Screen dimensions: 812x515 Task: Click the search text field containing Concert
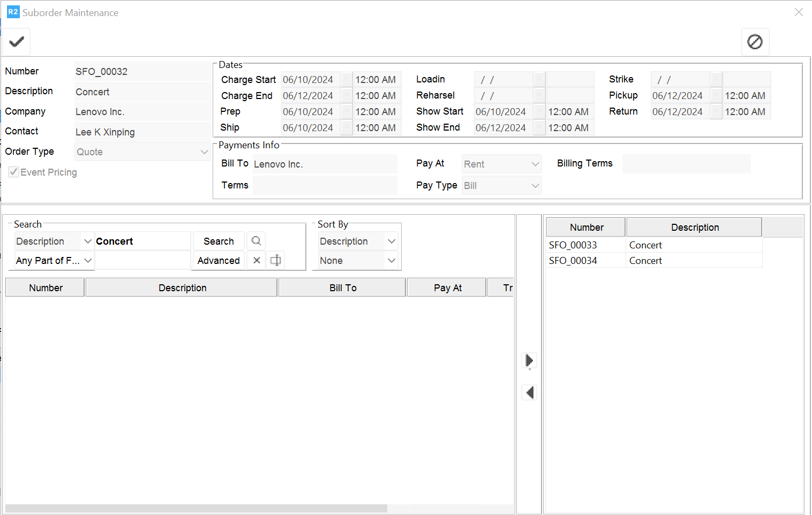[x=142, y=241]
